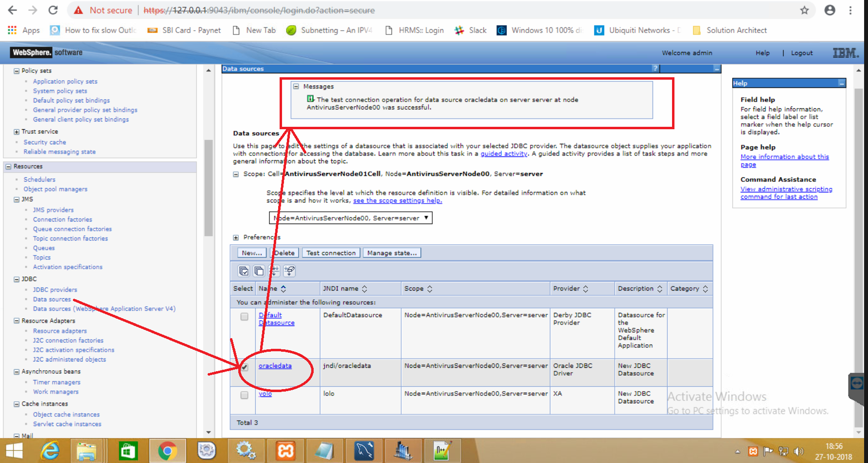
Task: Click the Test connection button
Action: (x=331, y=253)
